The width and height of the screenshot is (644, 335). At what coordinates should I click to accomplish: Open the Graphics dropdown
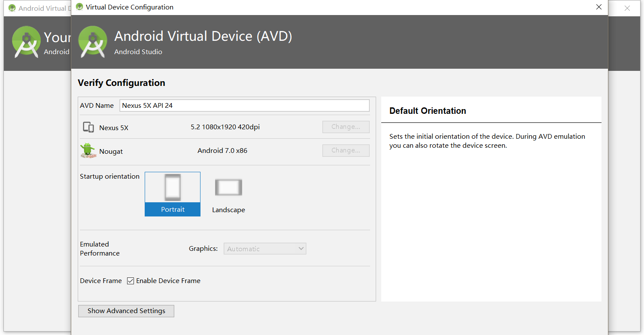[x=265, y=249]
